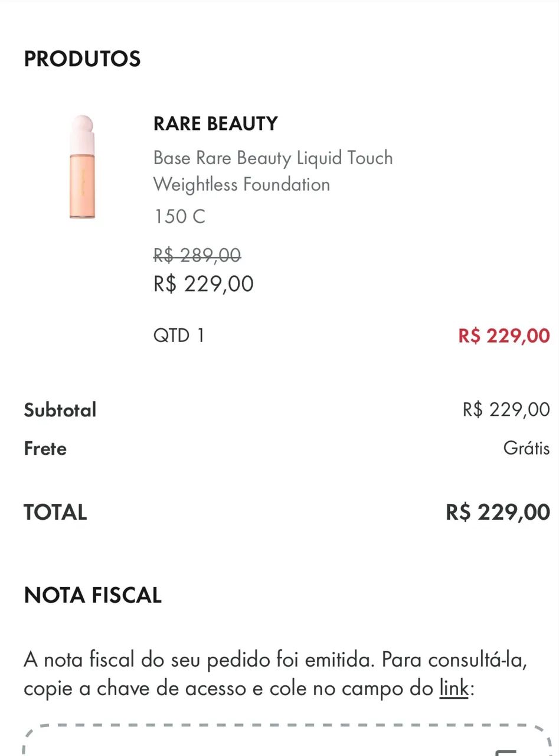Click the Subtotal label
Screen dimensions: 559x756
(x=60, y=410)
